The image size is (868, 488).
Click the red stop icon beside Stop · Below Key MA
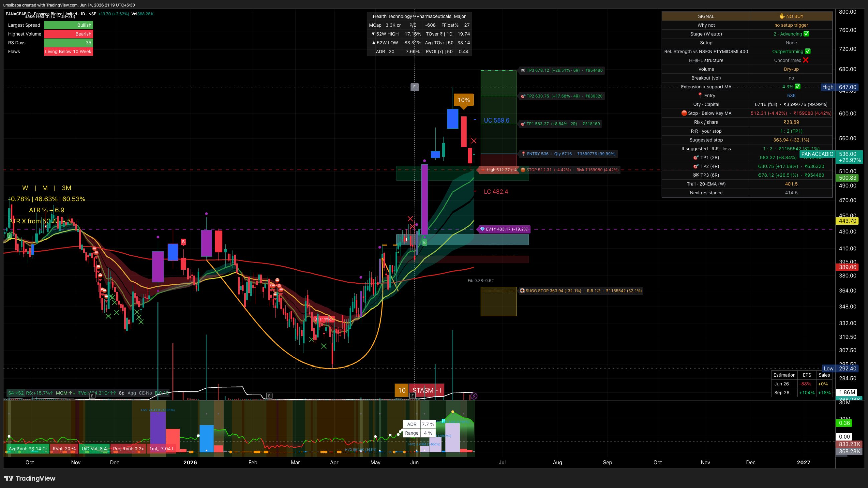pos(684,113)
